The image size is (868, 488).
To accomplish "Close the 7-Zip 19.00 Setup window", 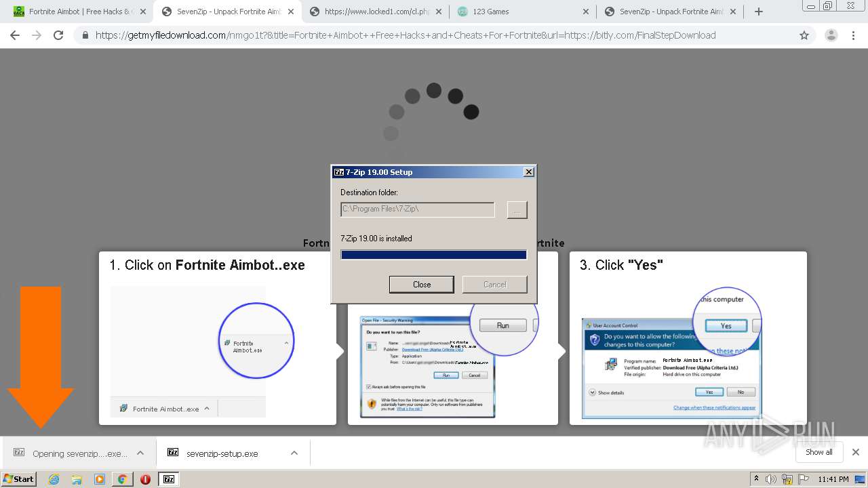I will tap(529, 172).
